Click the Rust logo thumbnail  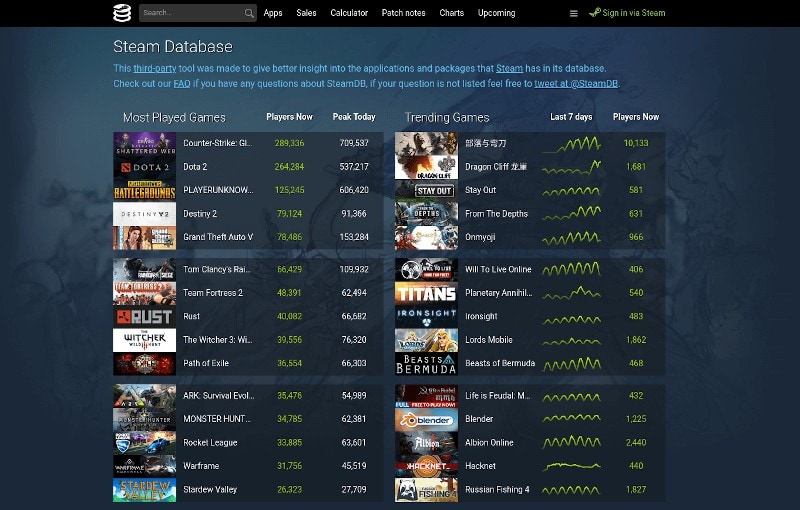(144, 317)
